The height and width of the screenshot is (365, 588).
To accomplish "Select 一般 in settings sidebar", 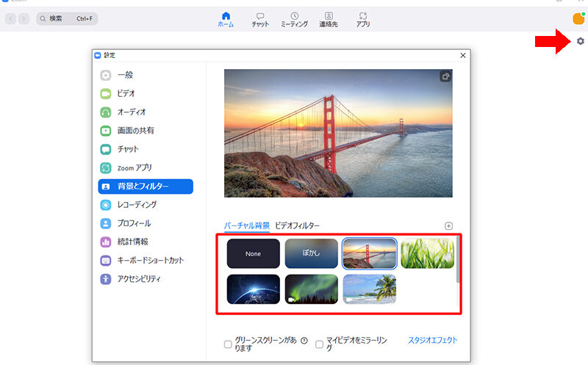I will 146,75.
